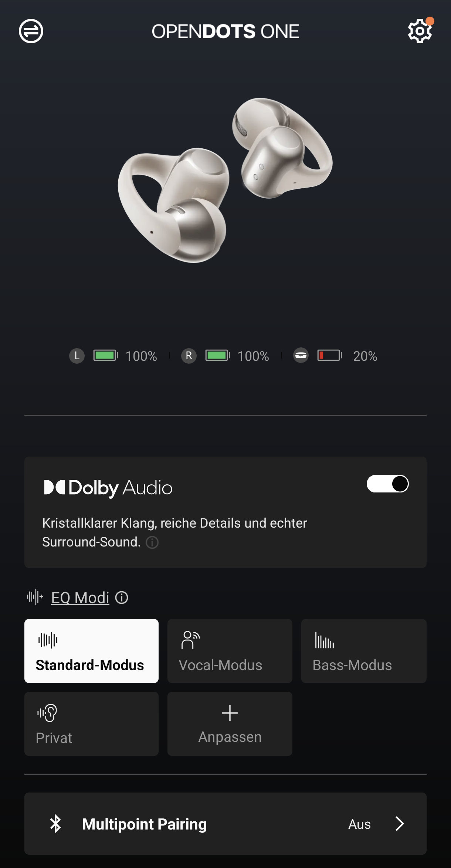The image size is (451, 868).
Task: Select the Bass-Modus EQ preset
Action: point(364,651)
